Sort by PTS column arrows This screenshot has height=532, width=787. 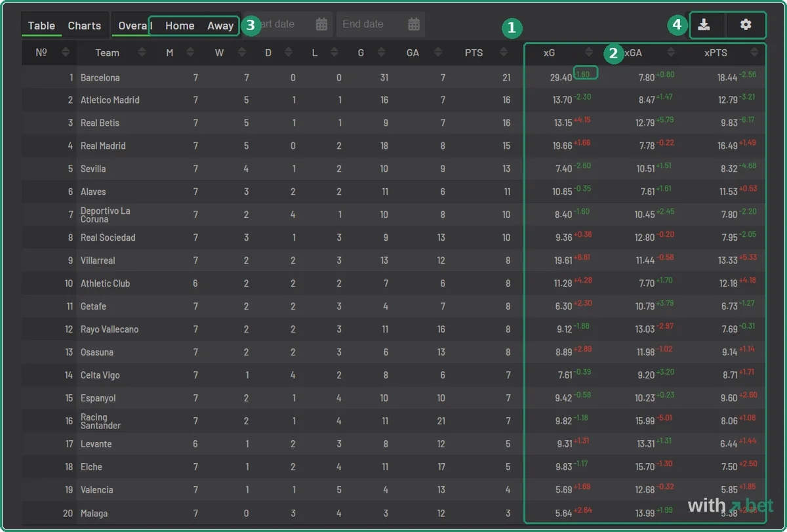click(x=504, y=52)
